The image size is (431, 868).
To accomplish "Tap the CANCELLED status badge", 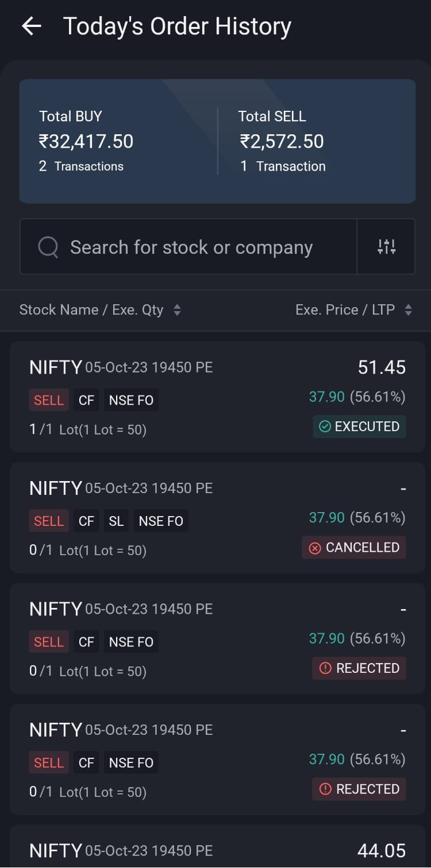I will (x=353, y=548).
